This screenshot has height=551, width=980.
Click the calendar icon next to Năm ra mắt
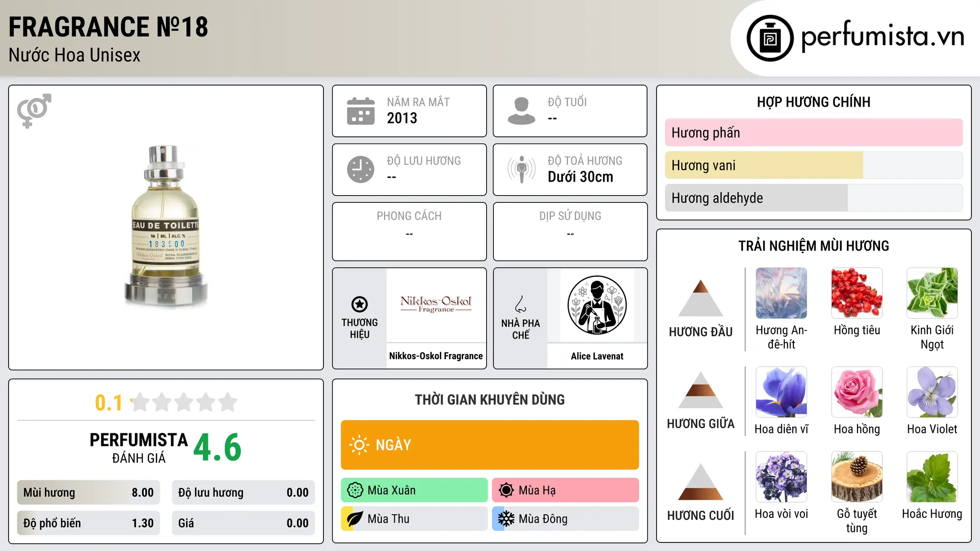coord(361,111)
